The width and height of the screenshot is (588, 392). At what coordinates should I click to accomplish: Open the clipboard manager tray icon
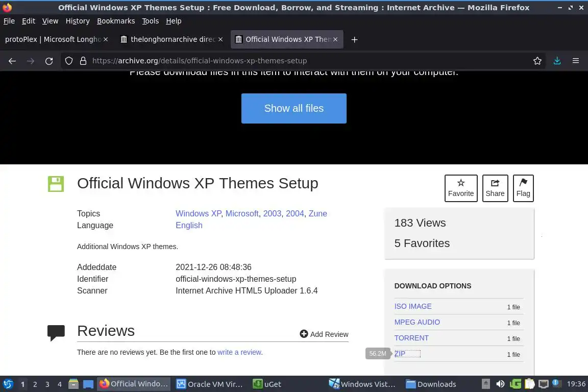click(x=529, y=384)
